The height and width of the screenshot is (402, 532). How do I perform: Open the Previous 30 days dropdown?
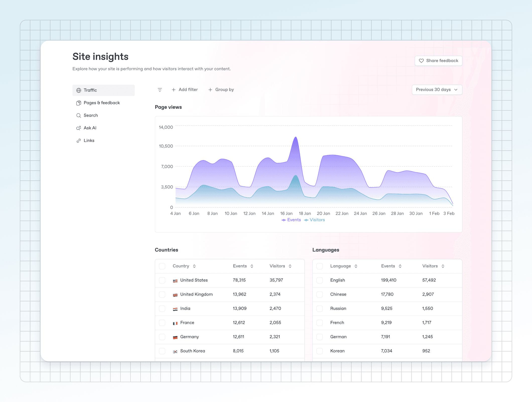point(437,90)
